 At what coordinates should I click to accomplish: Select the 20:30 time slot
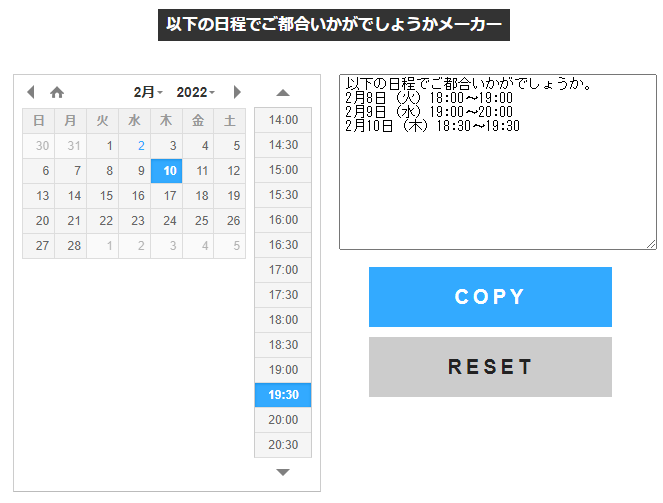coord(283,445)
